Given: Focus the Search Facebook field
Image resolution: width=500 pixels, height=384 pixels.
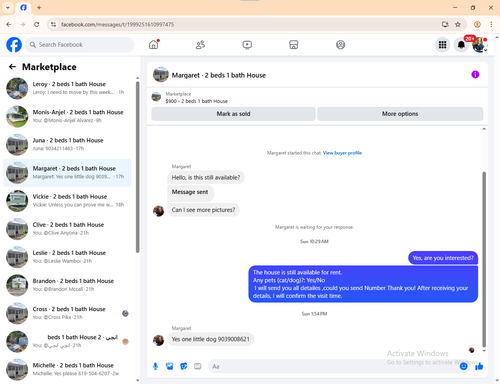Looking at the screenshot, I should click(x=80, y=45).
